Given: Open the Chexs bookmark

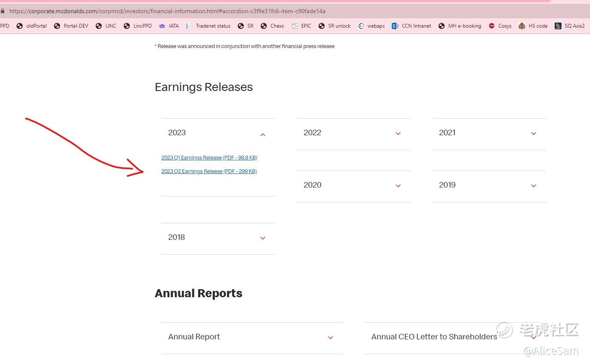Looking at the screenshot, I should 272,26.
